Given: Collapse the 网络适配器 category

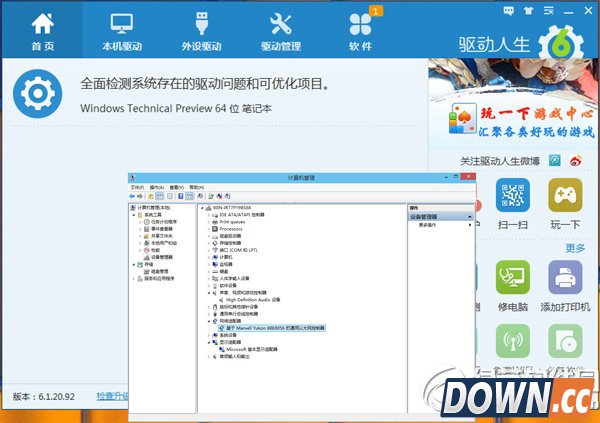Looking at the screenshot, I should 209,321.
